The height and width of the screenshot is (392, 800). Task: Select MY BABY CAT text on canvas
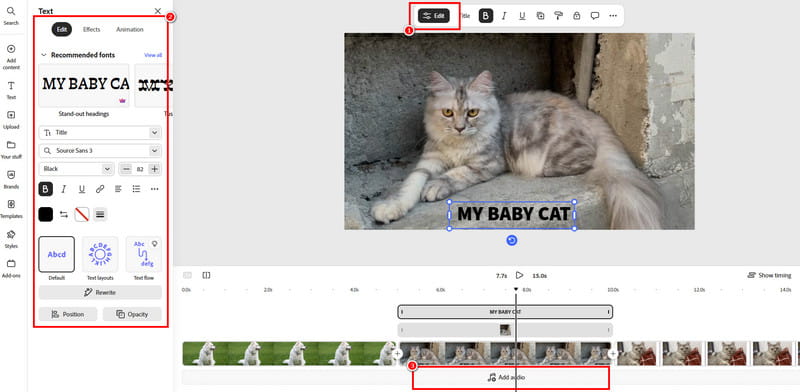click(x=512, y=214)
